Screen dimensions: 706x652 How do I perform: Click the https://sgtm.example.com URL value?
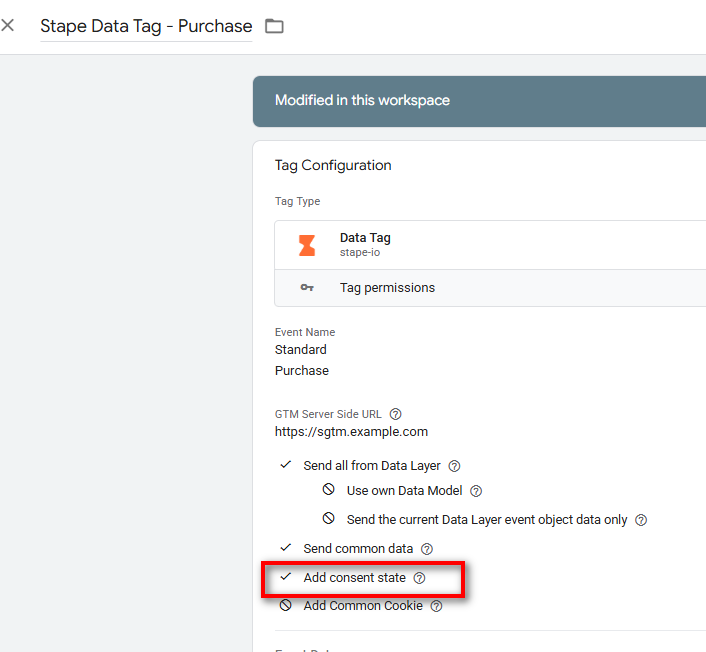click(351, 431)
